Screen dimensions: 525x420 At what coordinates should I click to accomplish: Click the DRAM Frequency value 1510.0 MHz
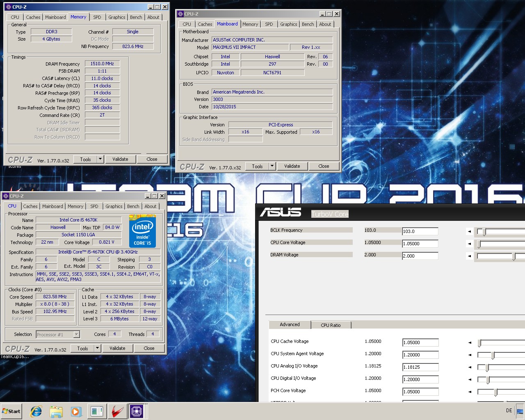point(102,64)
